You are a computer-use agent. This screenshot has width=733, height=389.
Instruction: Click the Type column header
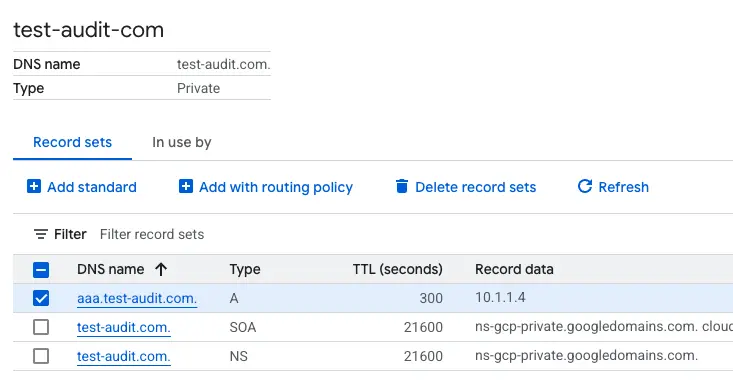pos(245,269)
